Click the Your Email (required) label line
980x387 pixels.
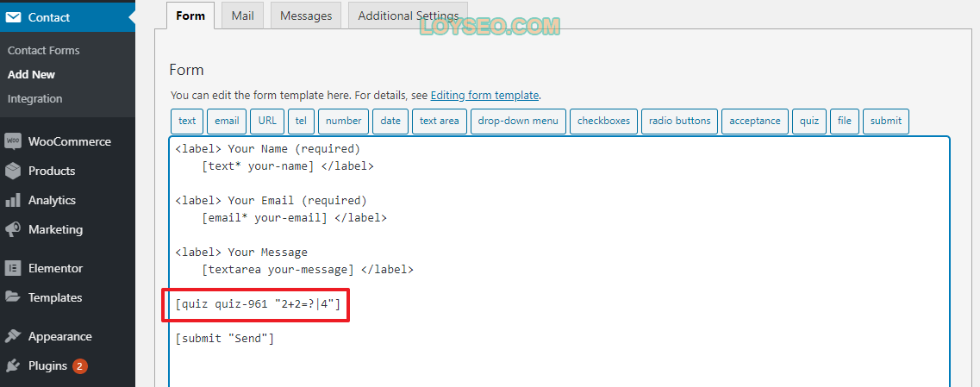tap(272, 201)
